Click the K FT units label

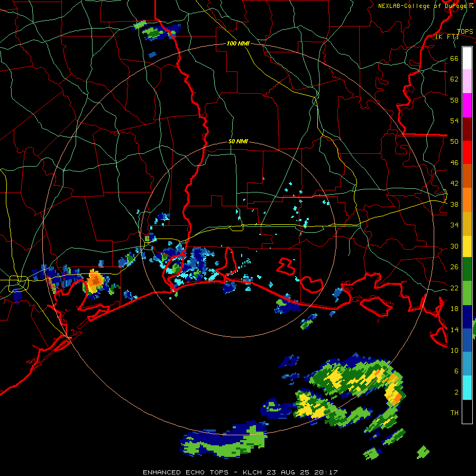447,36
